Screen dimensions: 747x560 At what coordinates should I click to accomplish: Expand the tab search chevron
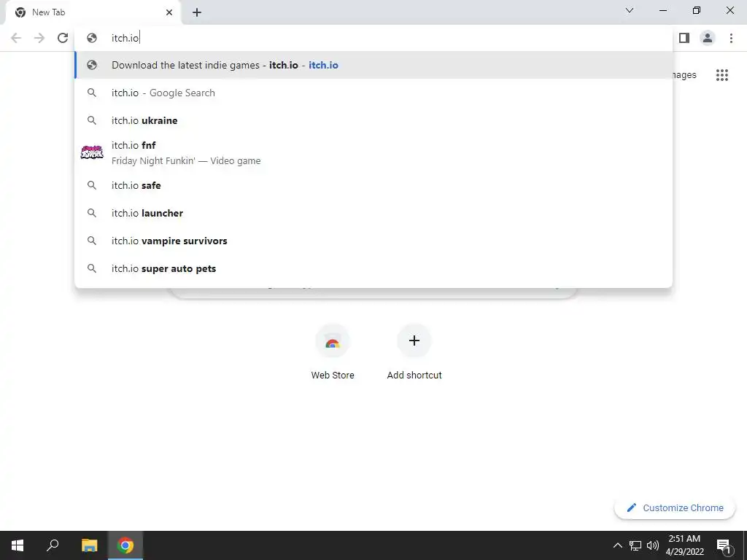[x=630, y=10]
